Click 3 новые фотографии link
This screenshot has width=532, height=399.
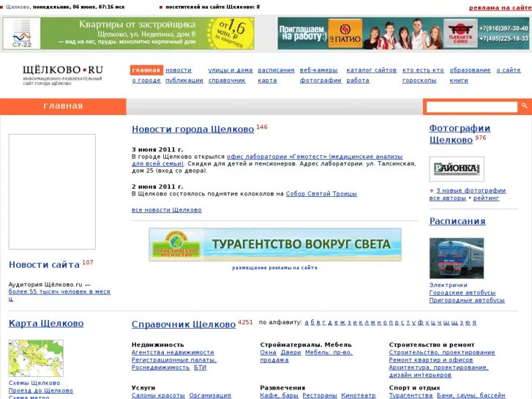pos(471,190)
